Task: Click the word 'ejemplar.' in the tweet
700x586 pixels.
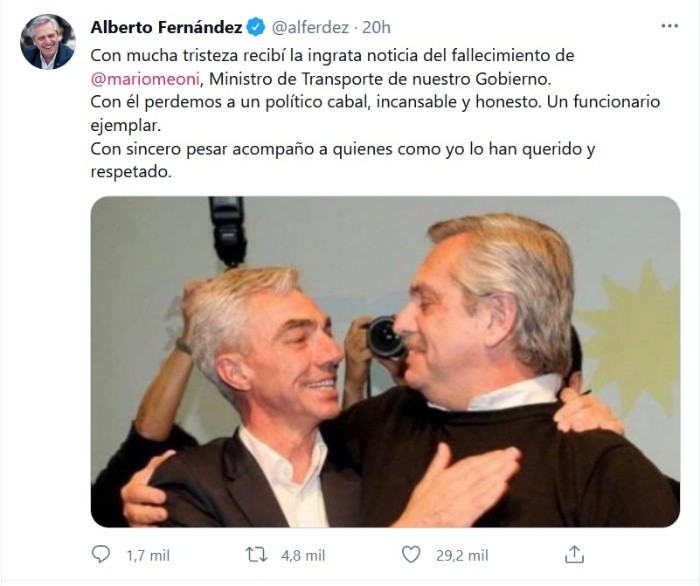Action: (x=125, y=125)
